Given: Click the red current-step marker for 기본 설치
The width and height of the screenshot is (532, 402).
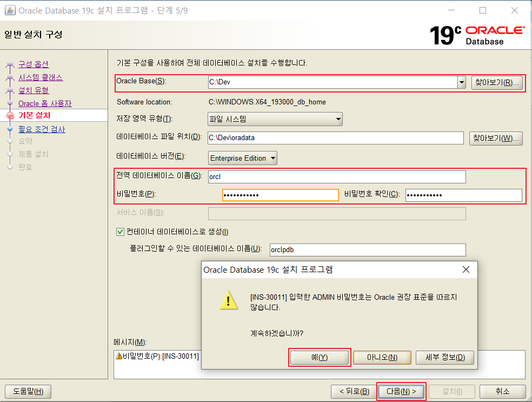Looking at the screenshot, I should [10, 116].
